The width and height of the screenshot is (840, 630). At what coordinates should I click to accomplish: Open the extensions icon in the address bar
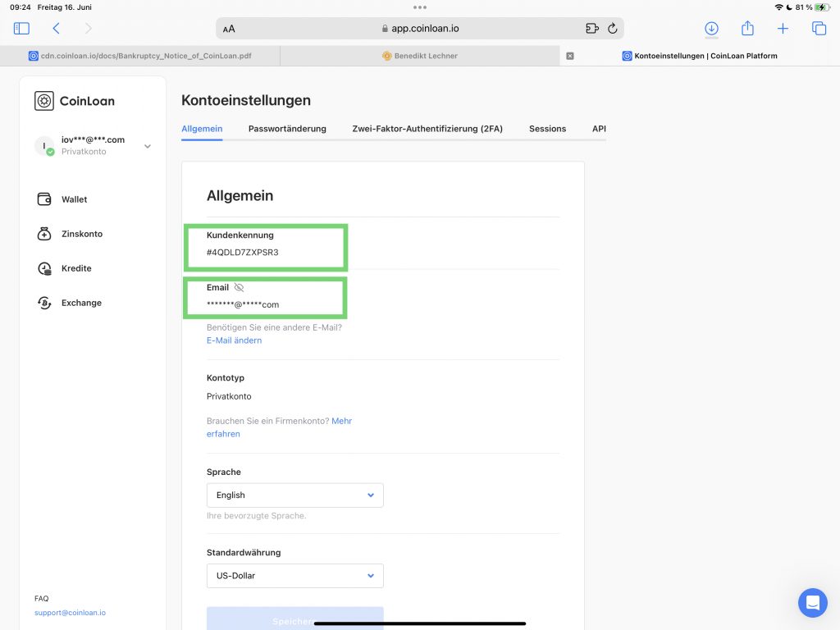point(592,29)
